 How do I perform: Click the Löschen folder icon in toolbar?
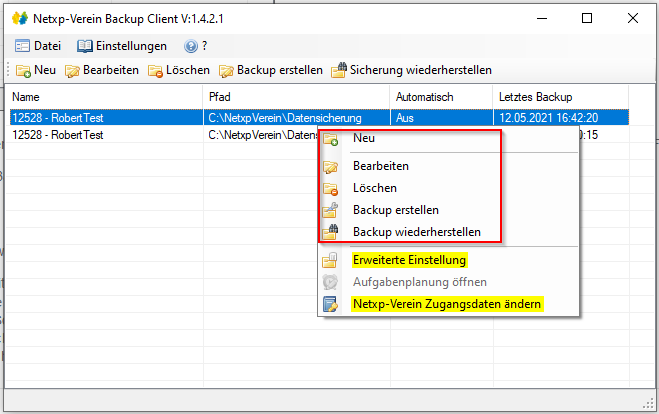[155, 71]
